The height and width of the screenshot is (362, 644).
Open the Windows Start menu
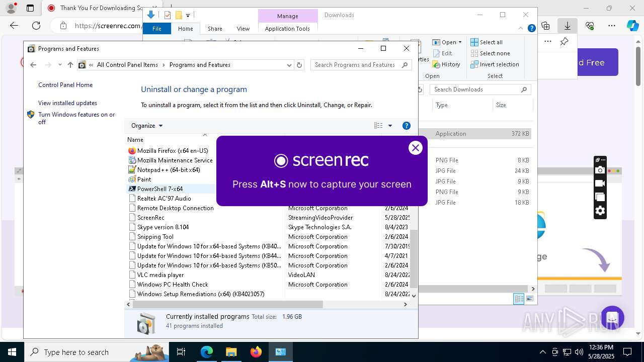point(12,352)
